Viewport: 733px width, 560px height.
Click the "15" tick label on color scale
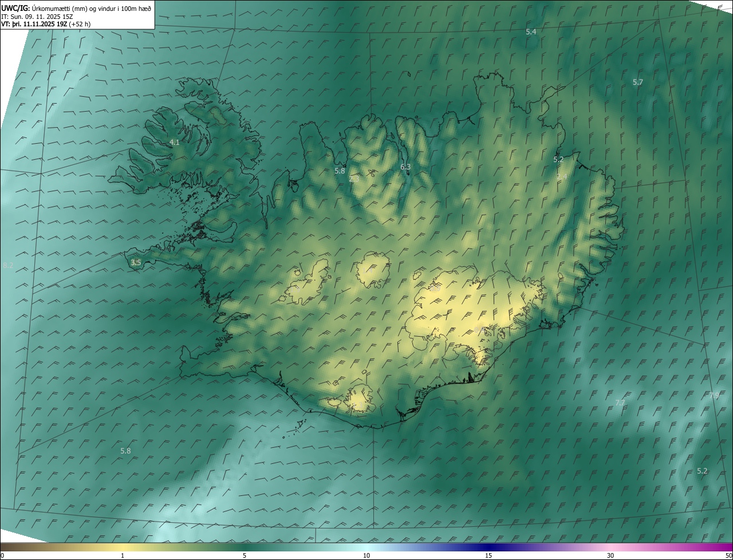[488, 556]
